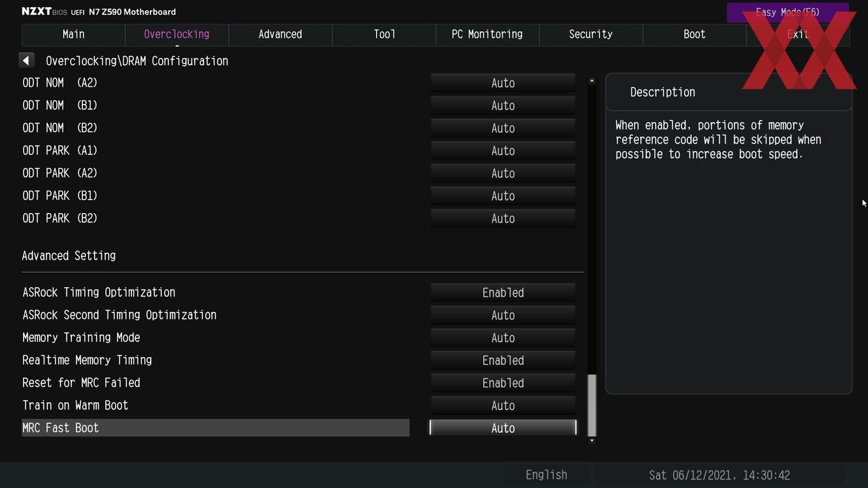Switch to the PC Monitoring tab

[487, 34]
